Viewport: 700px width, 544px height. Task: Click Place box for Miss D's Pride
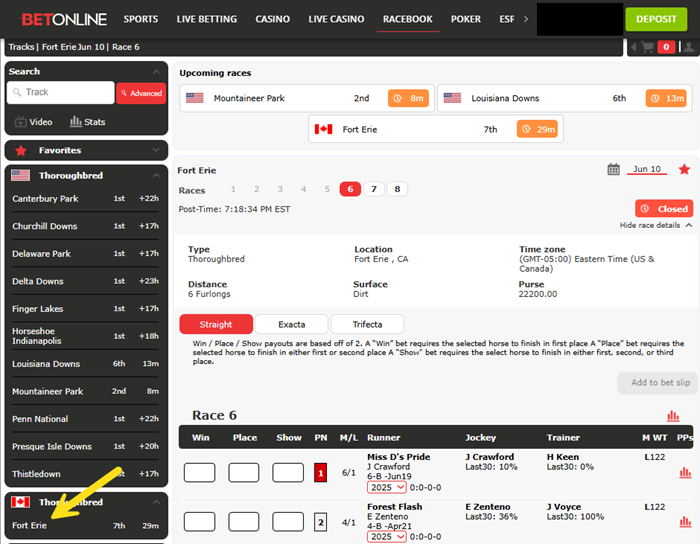[244, 473]
